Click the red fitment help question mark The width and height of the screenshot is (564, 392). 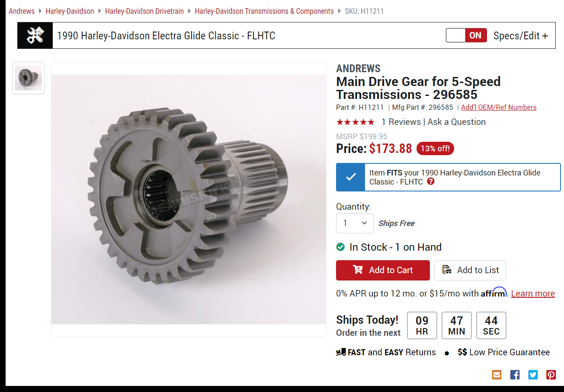click(x=430, y=182)
